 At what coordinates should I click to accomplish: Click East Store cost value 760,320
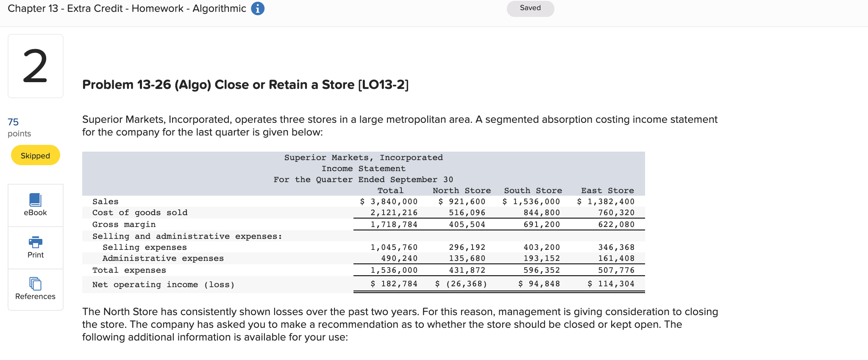click(x=616, y=213)
